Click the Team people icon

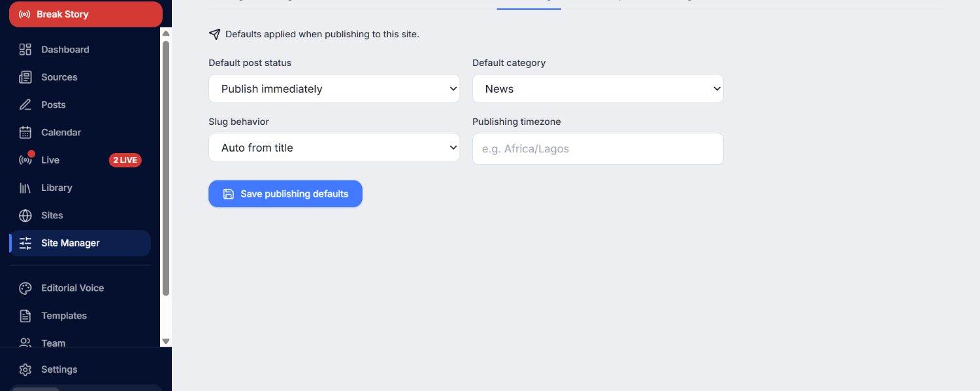pos(25,343)
